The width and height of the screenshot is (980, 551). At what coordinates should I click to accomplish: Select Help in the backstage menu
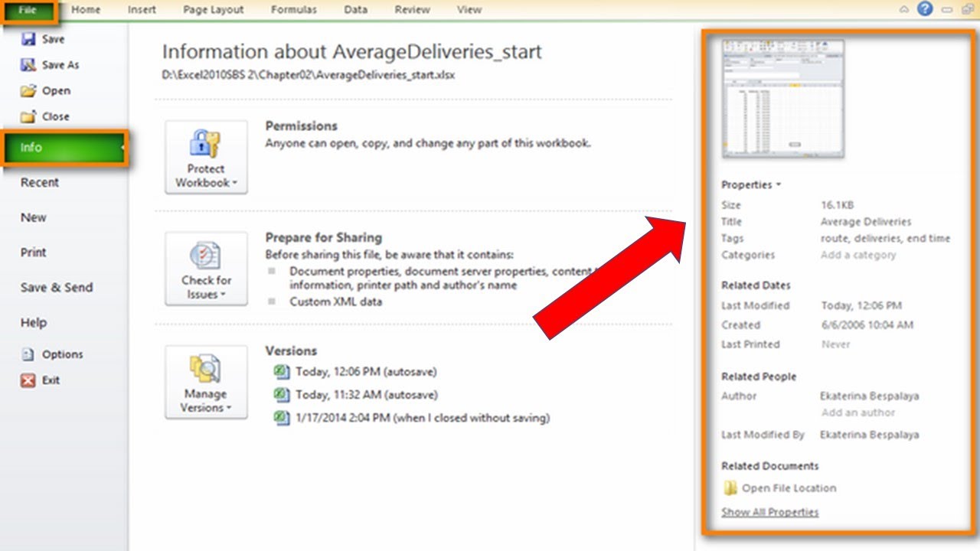pyautogui.click(x=34, y=323)
